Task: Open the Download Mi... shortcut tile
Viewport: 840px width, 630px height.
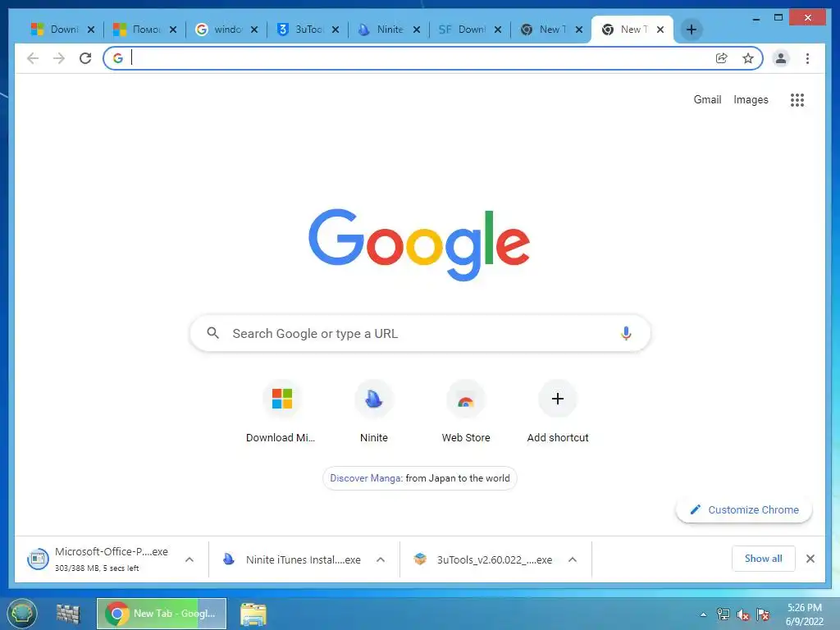Action: [x=281, y=412]
